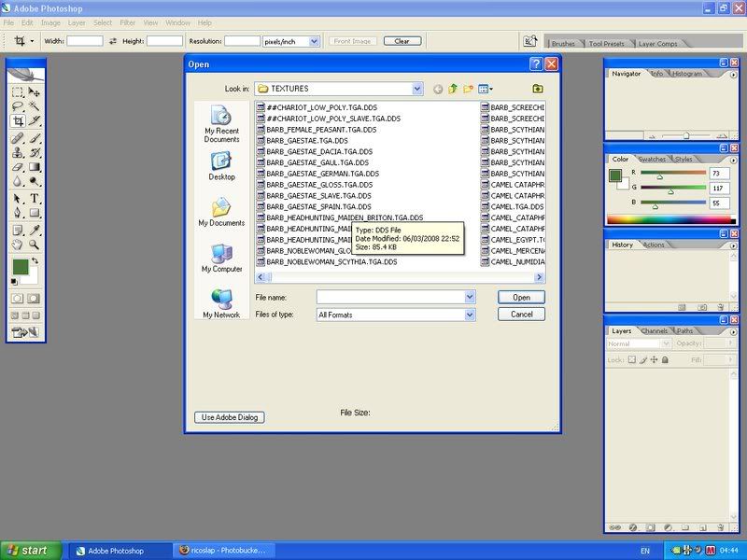Switch to Standard edit mode

click(18, 299)
